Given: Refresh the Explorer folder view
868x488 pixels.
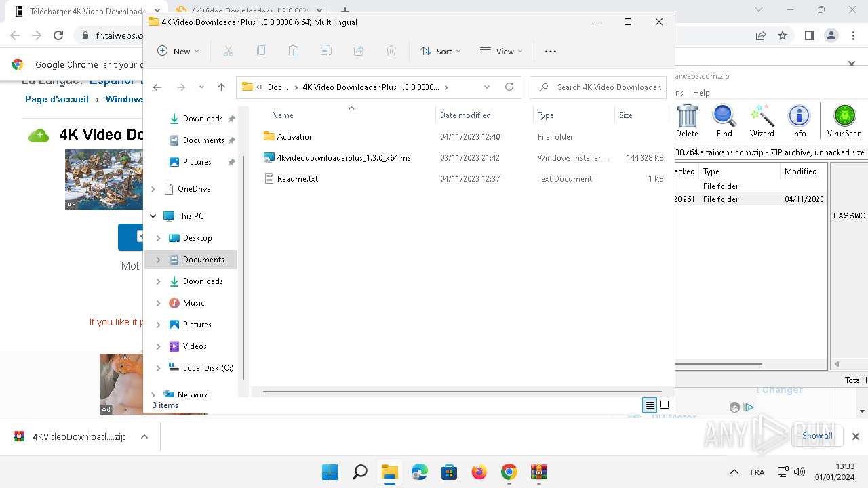Looking at the screenshot, I should [509, 87].
